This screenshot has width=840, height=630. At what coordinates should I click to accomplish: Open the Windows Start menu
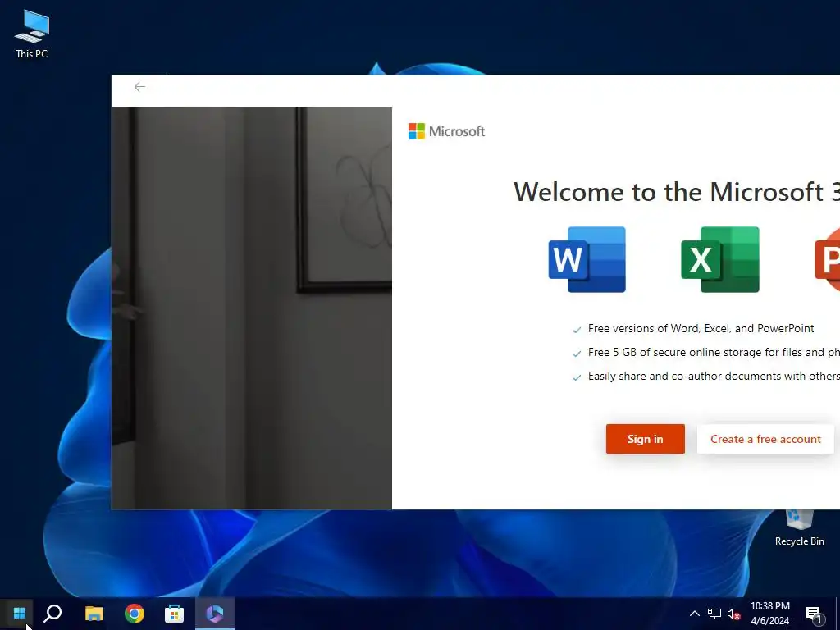20,613
